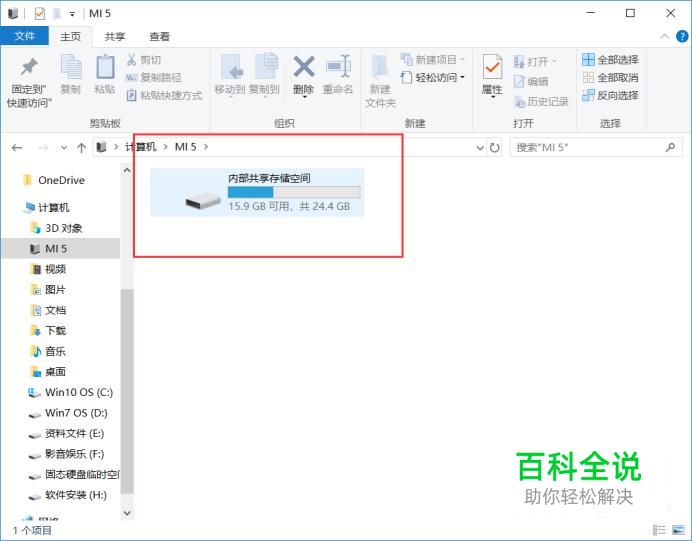Click the Rename icon

[x=338, y=67]
